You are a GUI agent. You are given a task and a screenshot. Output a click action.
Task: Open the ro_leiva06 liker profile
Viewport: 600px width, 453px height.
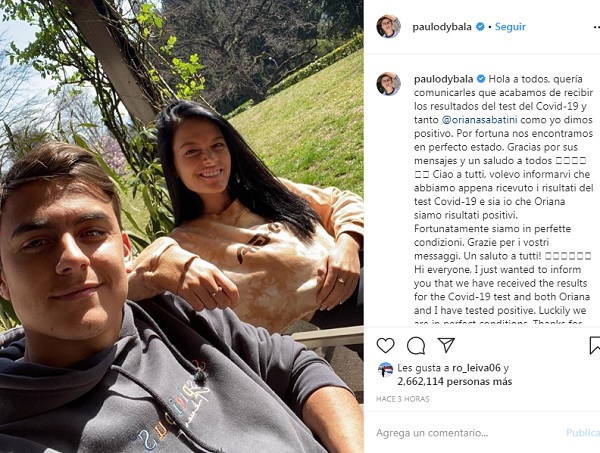(476, 368)
